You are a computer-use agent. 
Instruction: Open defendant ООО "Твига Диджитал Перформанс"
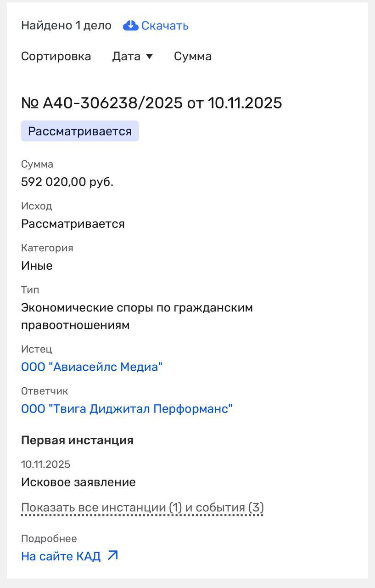click(127, 409)
